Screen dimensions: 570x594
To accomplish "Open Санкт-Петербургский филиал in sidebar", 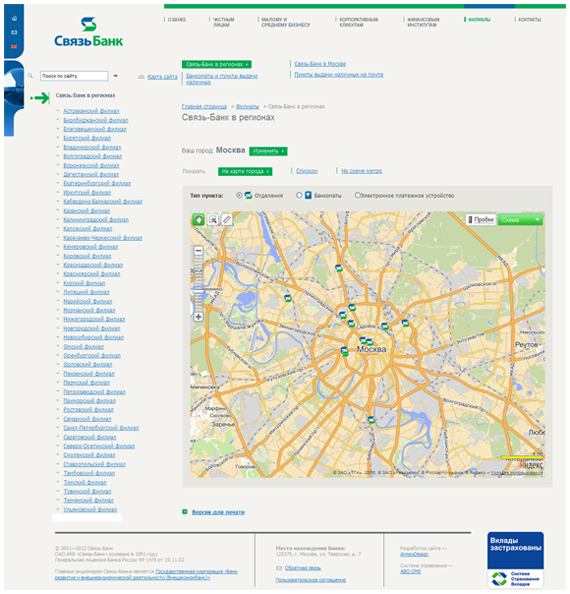I will click(101, 428).
